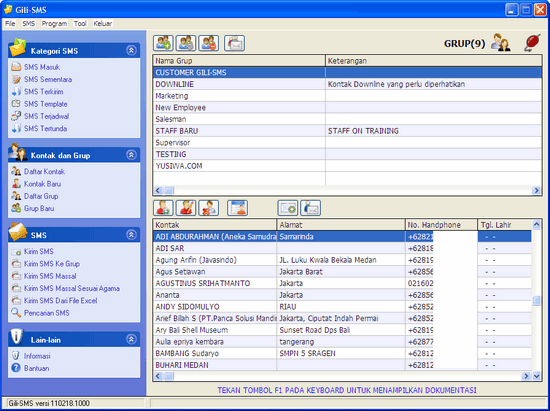The height and width of the screenshot is (411, 550).
Task: Open Daftar Kontak in sidebar
Action: point(44,171)
